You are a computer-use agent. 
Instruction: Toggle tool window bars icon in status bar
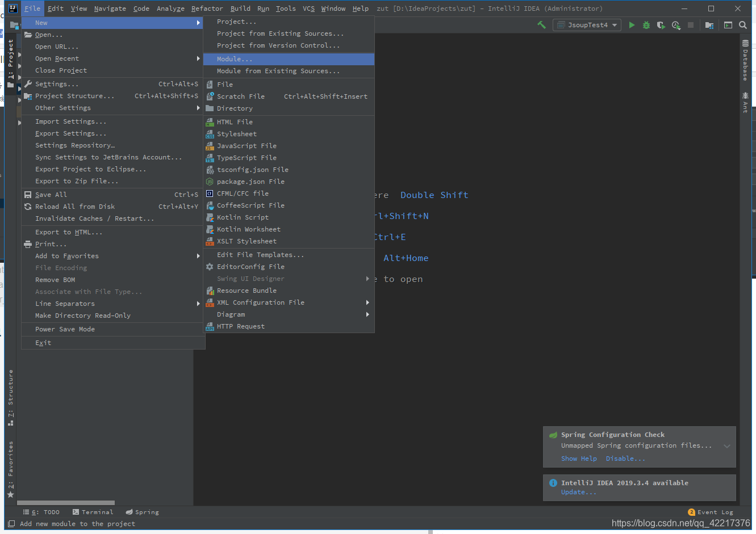click(x=11, y=524)
